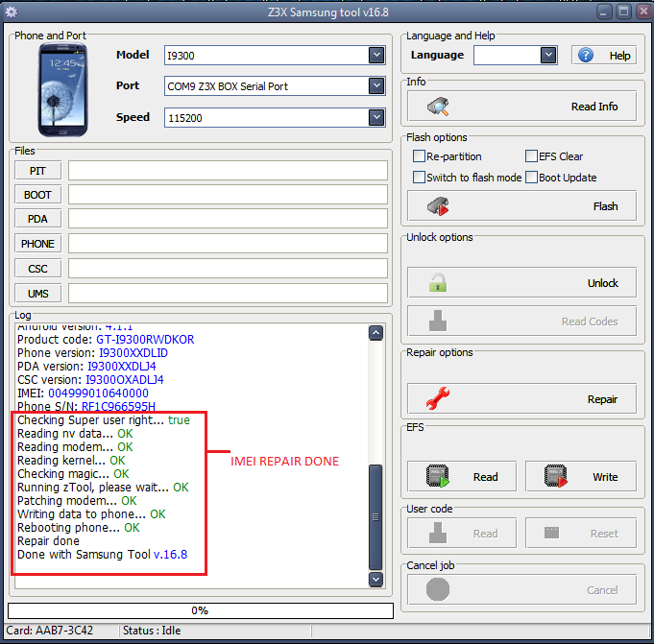Choose a PDA file via PDA button
The height and width of the screenshot is (644, 654).
tap(38, 219)
